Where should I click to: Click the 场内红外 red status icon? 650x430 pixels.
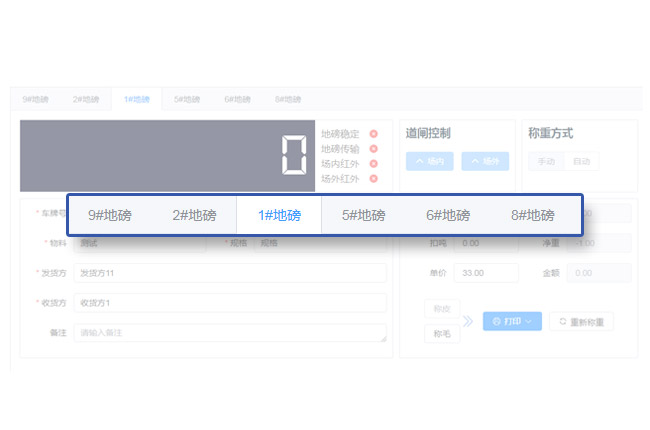(373, 164)
